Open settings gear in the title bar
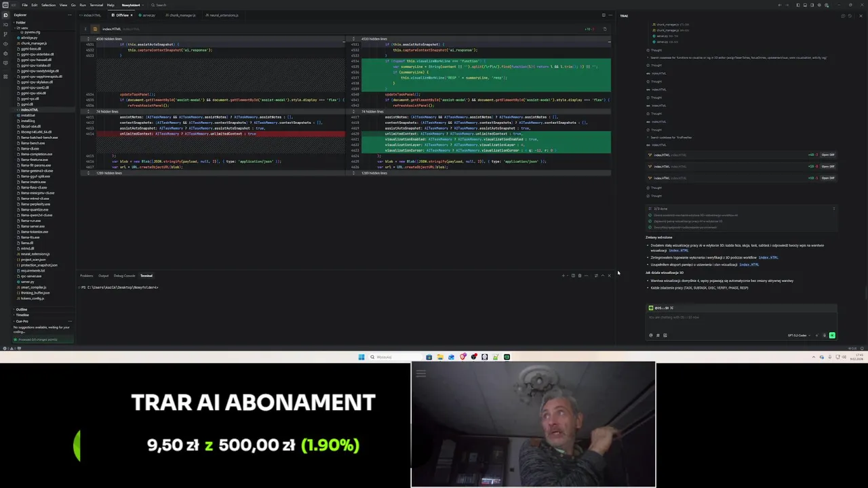 click(819, 5)
